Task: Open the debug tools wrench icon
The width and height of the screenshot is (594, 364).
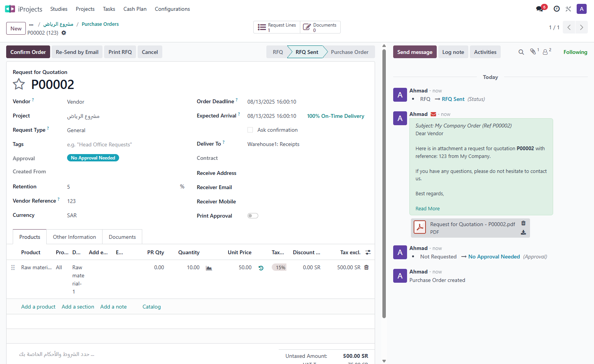Action: coord(568,9)
